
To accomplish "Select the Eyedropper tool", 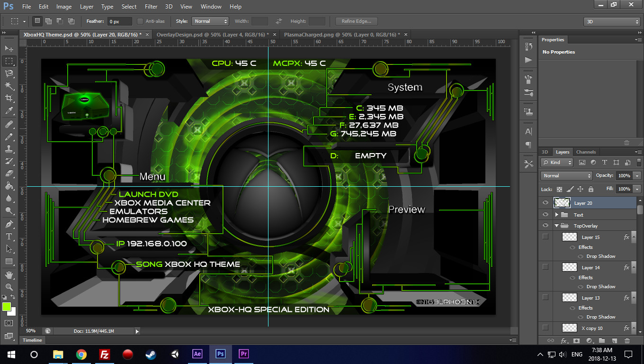I will click(x=9, y=111).
